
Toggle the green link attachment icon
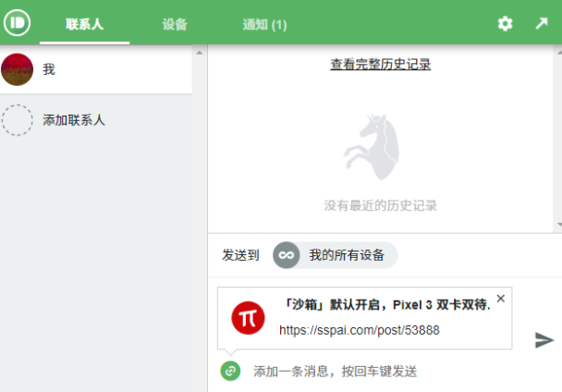coord(230,371)
